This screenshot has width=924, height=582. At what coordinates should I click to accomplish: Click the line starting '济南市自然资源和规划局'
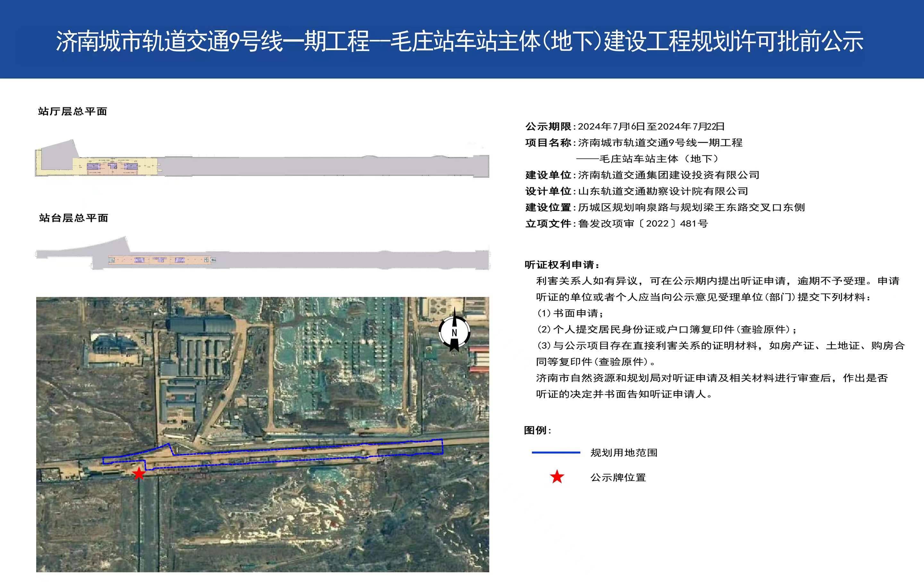[x=712, y=378]
